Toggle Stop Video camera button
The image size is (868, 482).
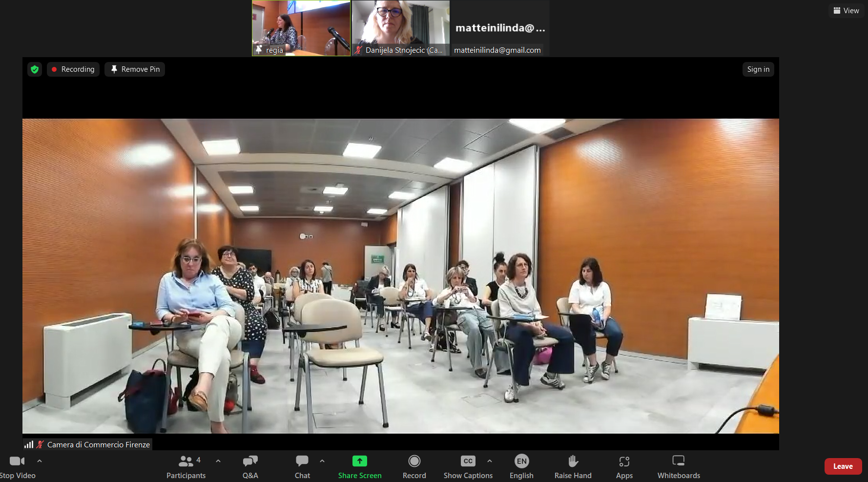tap(18, 467)
